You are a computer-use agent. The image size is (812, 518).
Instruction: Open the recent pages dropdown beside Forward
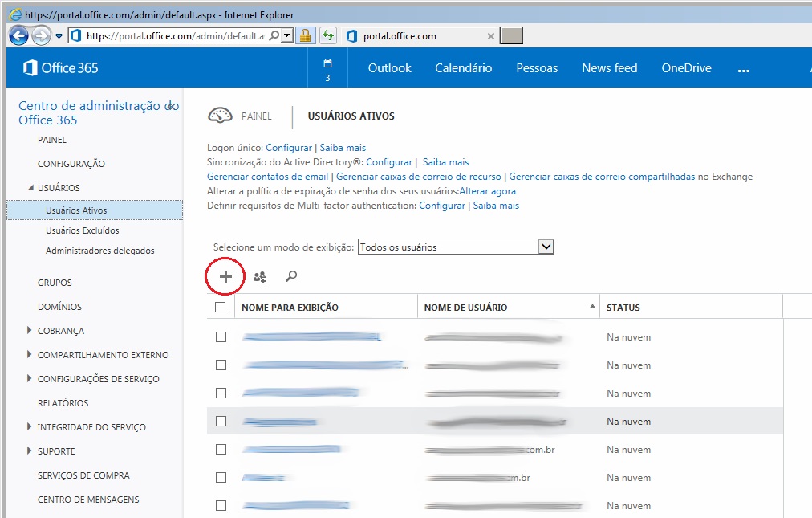(59, 36)
